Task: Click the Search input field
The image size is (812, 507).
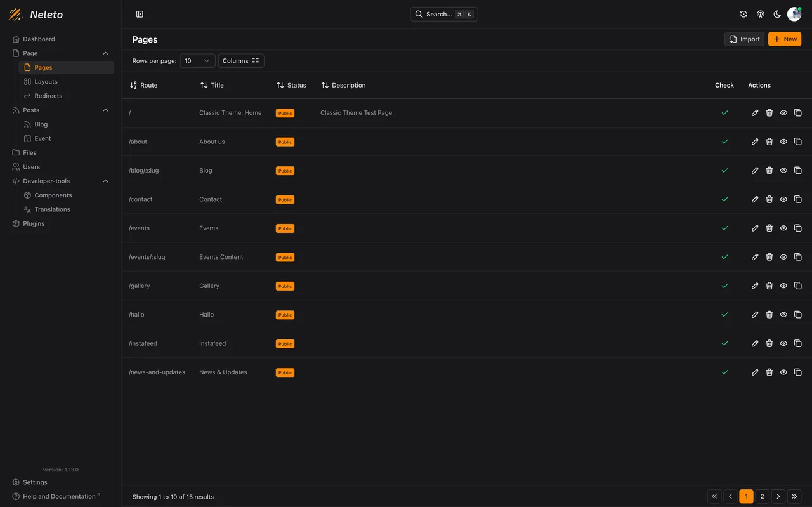Action: (x=444, y=14)
